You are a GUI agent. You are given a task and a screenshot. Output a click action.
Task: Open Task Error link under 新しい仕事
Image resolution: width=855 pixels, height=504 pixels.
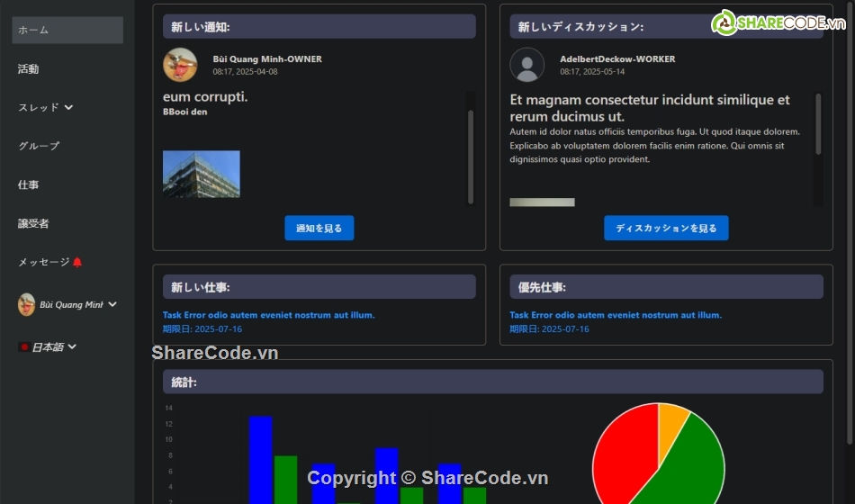269,315
